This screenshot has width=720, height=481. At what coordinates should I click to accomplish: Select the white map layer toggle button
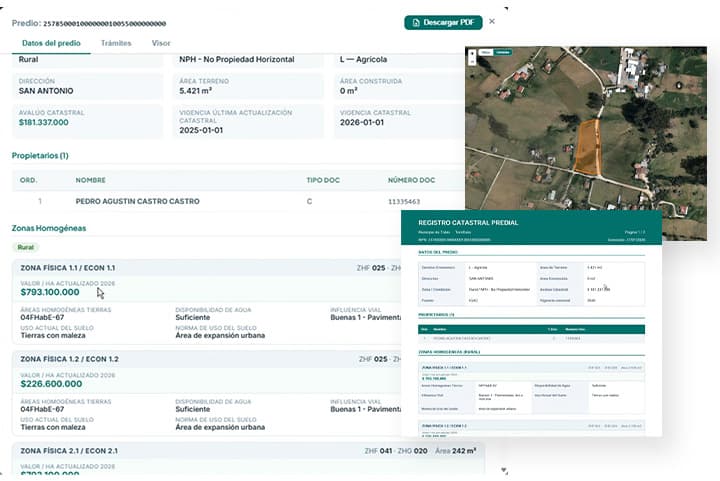tap(486, 52)
